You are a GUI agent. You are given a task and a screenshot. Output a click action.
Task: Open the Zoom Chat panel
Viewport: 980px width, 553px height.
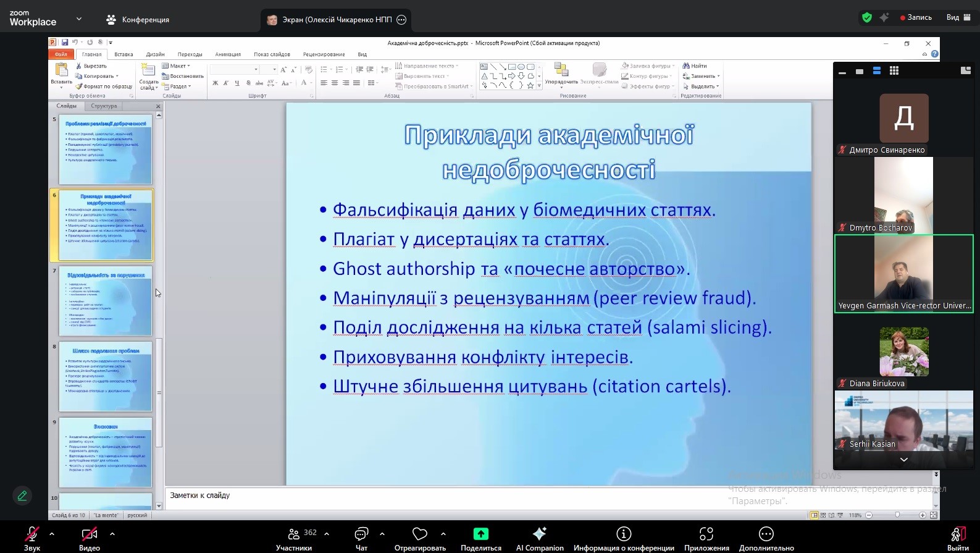[361, 534]
